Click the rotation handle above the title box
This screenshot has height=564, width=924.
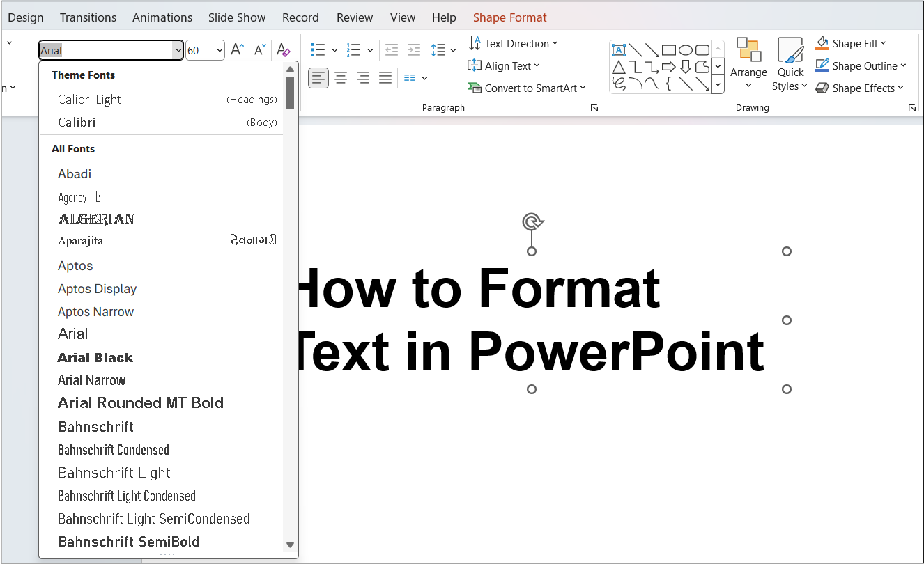pos(532,222)
